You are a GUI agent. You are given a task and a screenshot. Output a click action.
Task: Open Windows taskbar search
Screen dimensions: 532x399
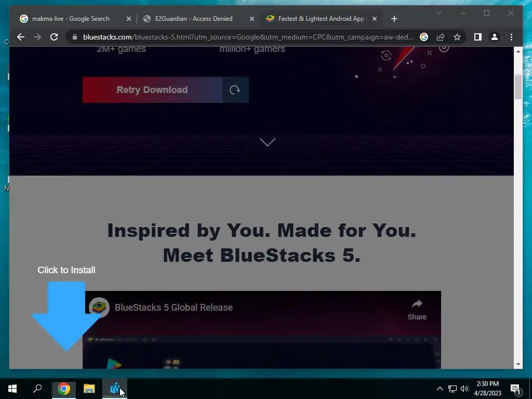click(x=37, y=389)
